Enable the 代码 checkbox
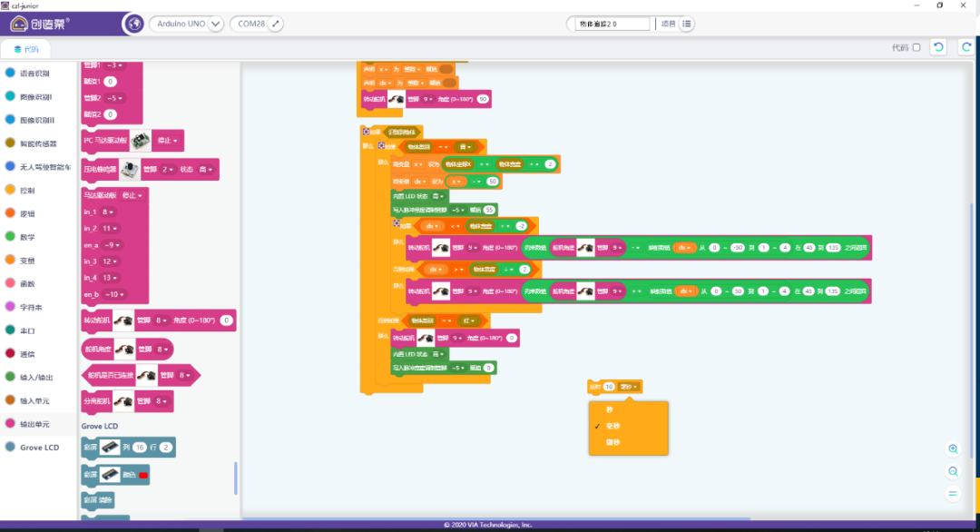 tap(916, 47)
